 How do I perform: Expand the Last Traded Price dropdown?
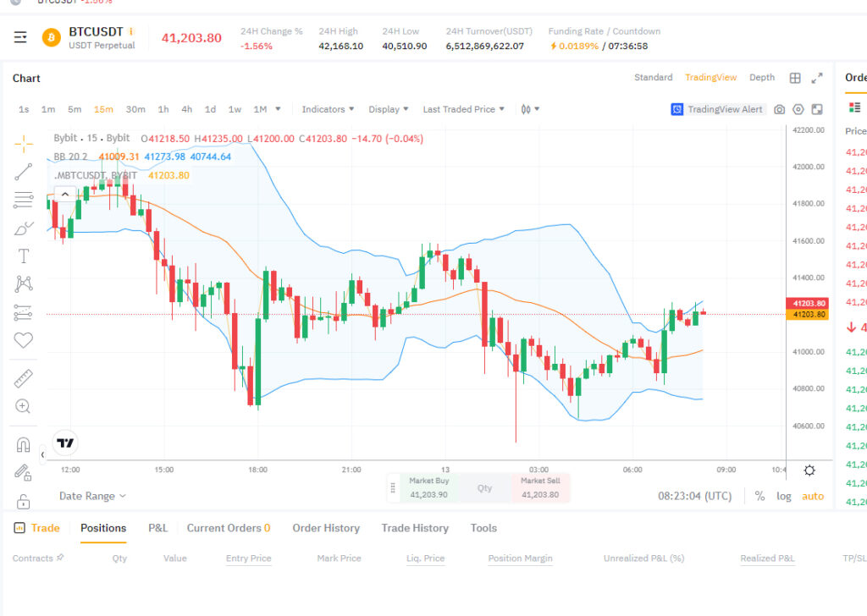point(463,109)
